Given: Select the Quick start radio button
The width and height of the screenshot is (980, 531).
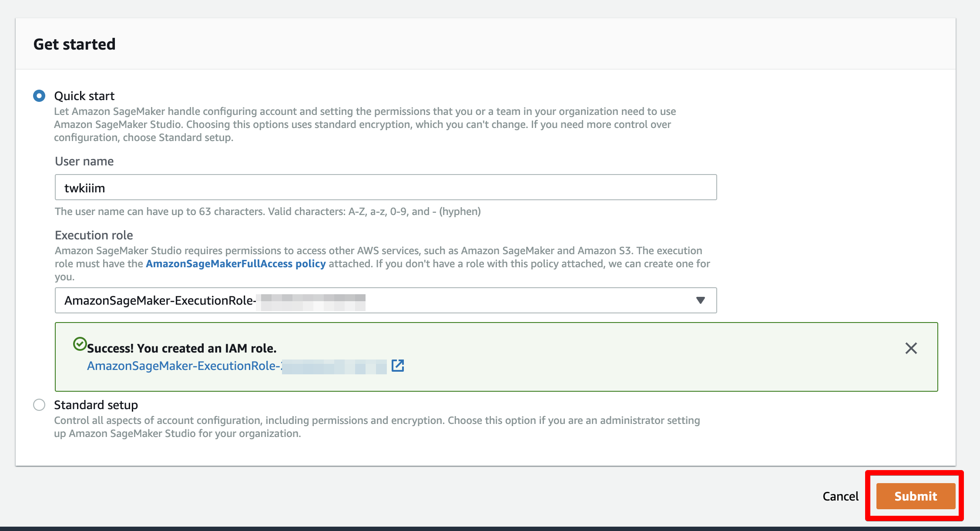Looking at the screenshot, I should click(39, 96).
